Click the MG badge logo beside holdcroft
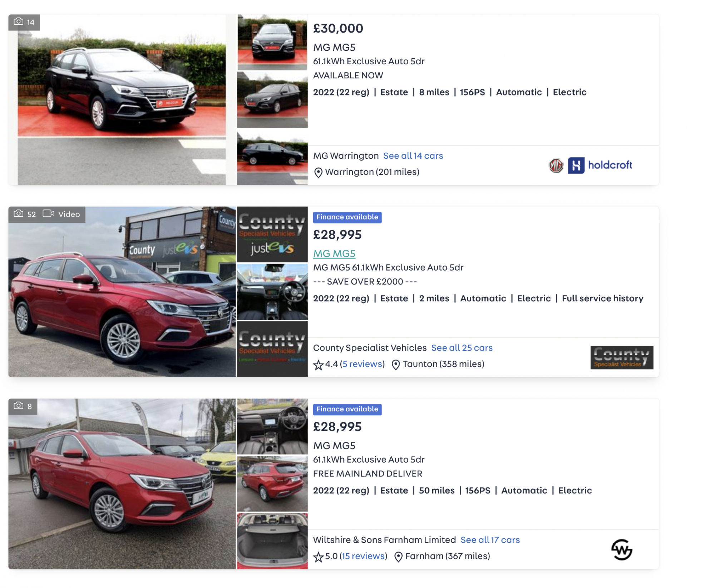The width and height of the screenshot is (715, 588). 556,165
